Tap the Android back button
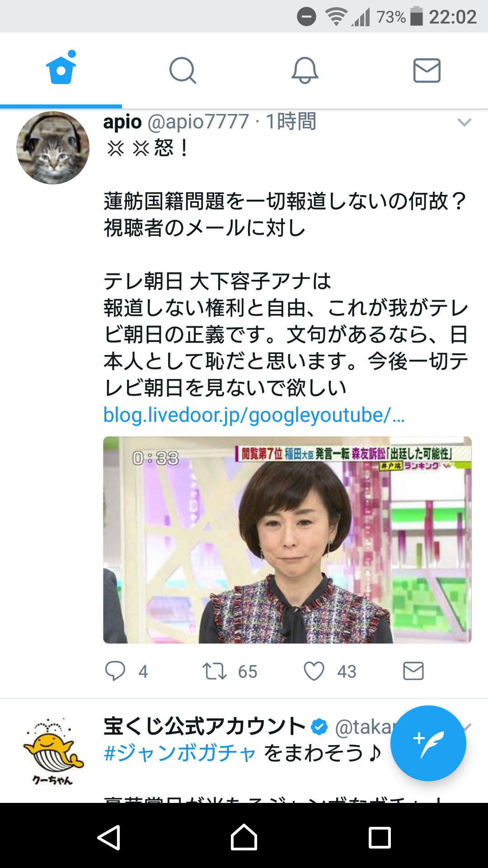488x868 pixels. pyautogui.click(x=109, y=837)
